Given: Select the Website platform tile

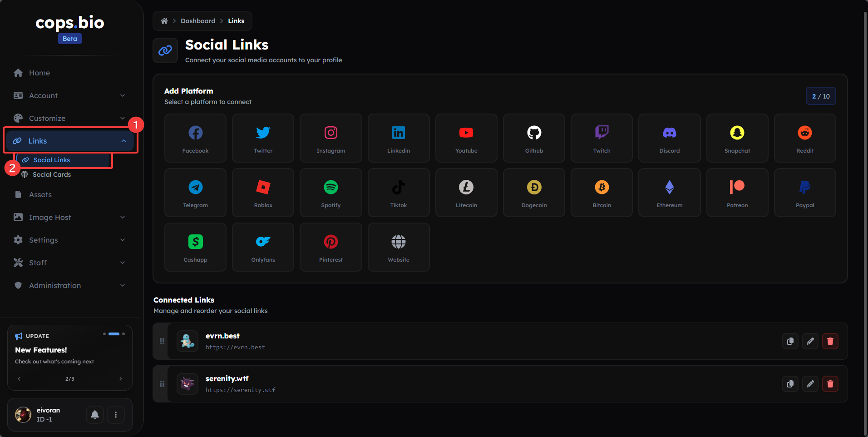Looking at the screenshot, I should coord(398,247).
